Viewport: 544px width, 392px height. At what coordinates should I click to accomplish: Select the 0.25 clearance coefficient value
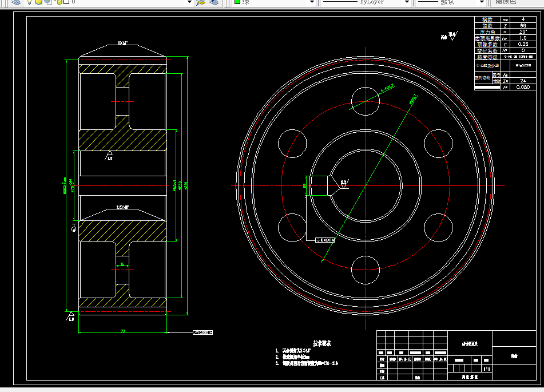point(523,44)
